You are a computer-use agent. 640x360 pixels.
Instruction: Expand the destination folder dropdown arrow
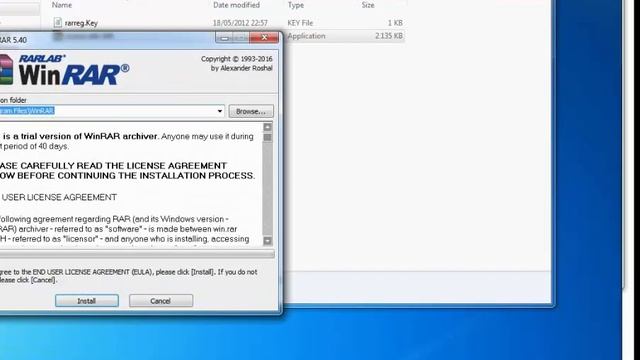(220, 111)
